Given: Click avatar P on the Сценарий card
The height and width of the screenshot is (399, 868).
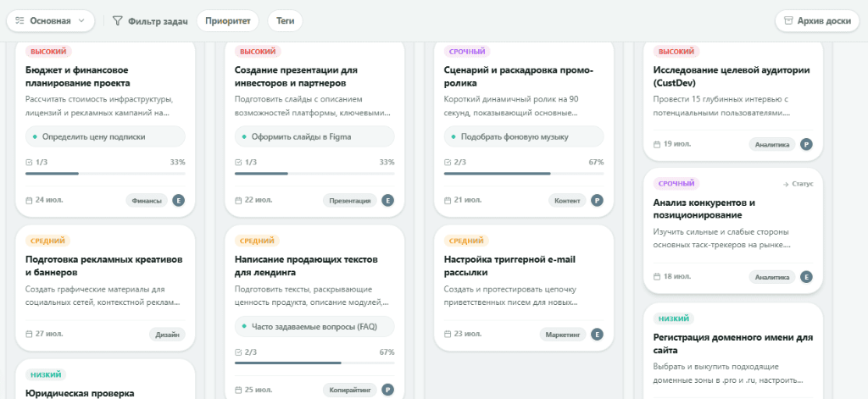Looking at the screenshot, I should (597, 200).
